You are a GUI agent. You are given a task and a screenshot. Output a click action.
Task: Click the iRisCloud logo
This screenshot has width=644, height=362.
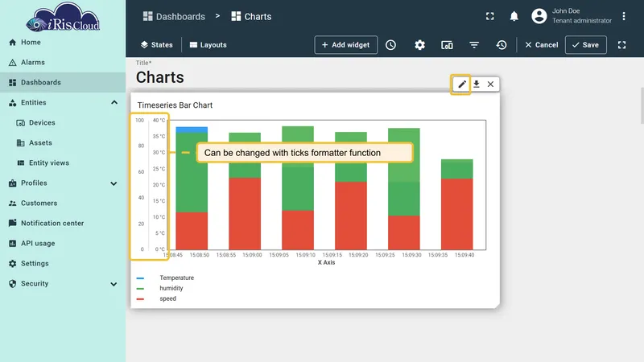[x=63, y=17]
